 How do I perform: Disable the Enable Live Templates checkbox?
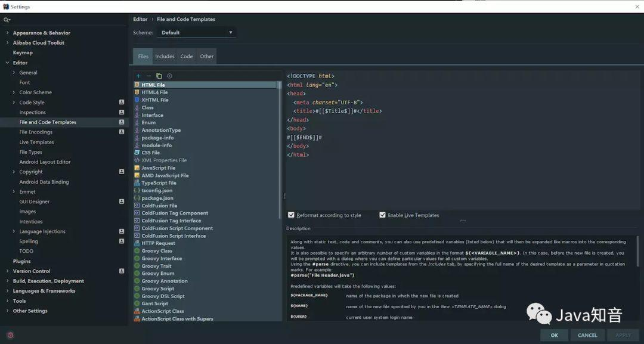[382, 215]
